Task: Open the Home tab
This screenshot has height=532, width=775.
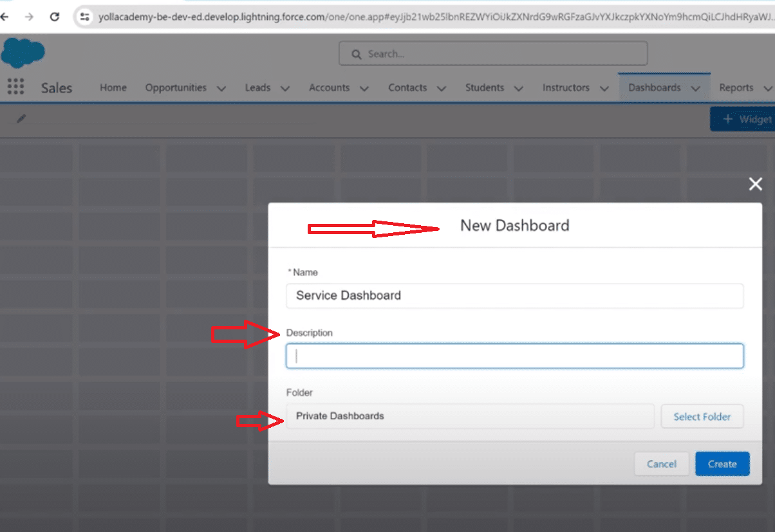Action: point(113,87)
